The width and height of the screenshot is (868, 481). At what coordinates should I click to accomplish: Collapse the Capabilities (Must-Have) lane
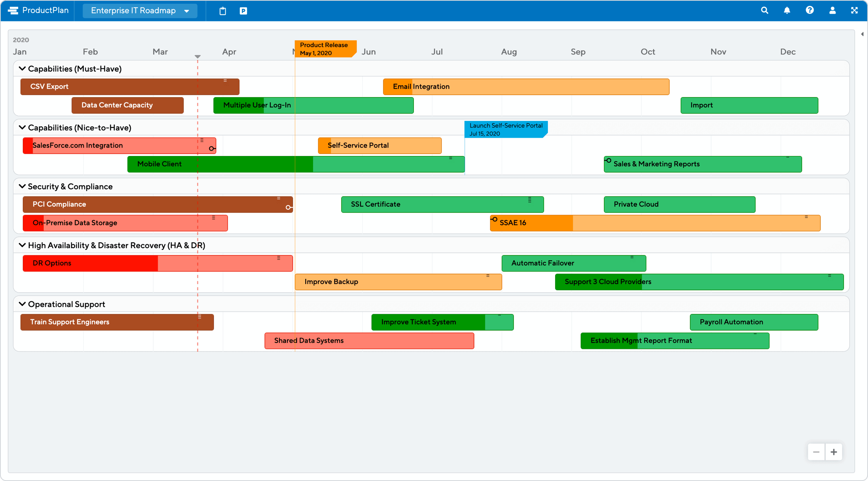click(x=22, y=69)
